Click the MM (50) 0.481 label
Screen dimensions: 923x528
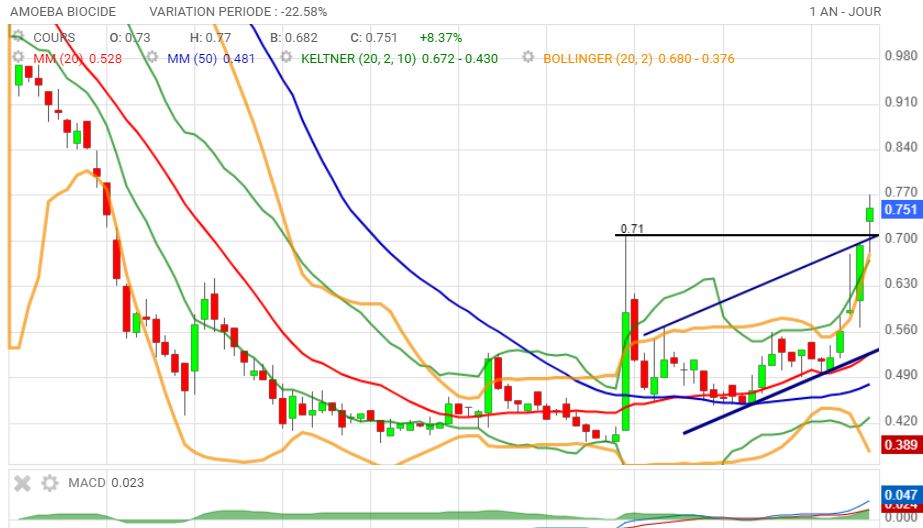point(211,58)
